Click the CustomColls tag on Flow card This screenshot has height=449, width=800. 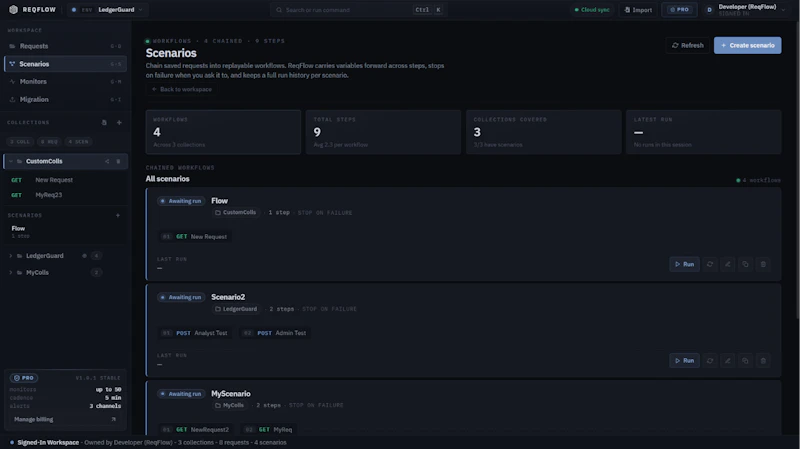236,212
